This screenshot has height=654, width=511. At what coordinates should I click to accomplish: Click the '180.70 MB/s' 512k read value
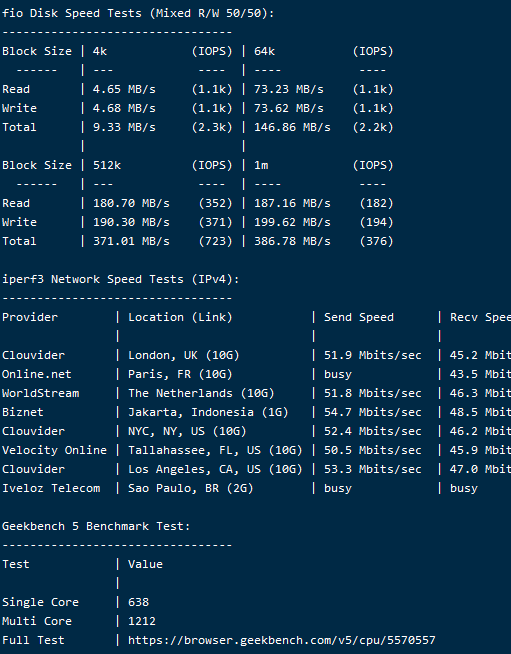pyautogui.click(x=131, y=203)
